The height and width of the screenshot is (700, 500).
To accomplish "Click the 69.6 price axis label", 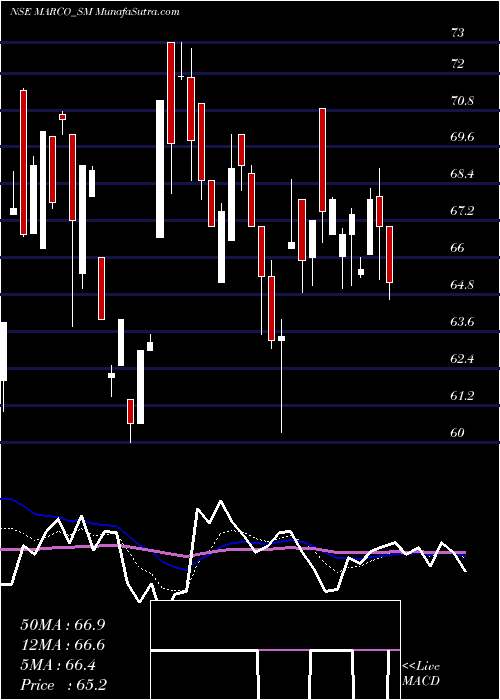I will (462, 137).
